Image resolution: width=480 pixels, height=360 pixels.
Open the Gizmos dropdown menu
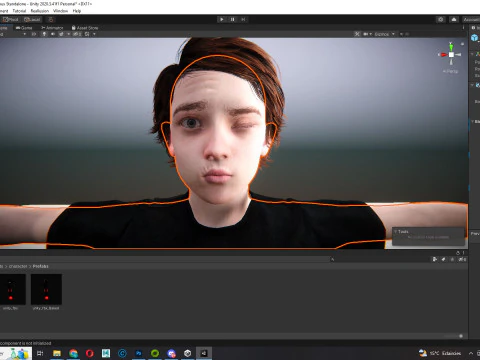coord(384,34)
